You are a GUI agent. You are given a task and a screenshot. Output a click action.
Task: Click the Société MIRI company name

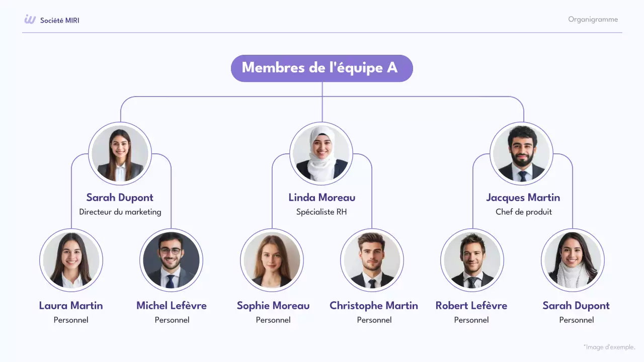59,21
